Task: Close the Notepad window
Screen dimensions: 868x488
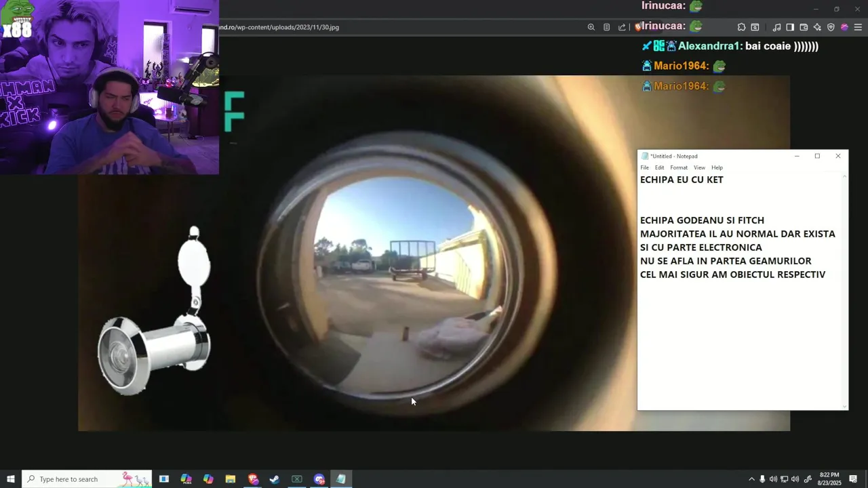Action: point(837,156)
